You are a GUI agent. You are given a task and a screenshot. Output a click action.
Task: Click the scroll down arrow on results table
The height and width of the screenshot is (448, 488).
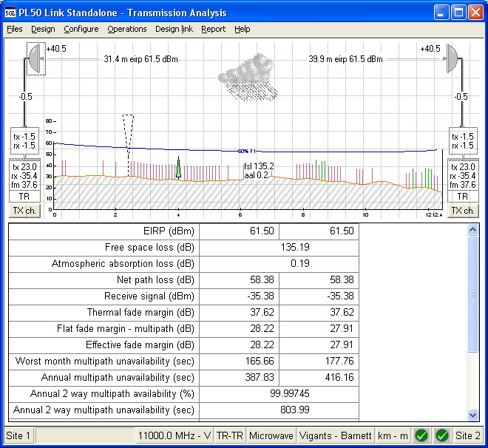[473, 415]
